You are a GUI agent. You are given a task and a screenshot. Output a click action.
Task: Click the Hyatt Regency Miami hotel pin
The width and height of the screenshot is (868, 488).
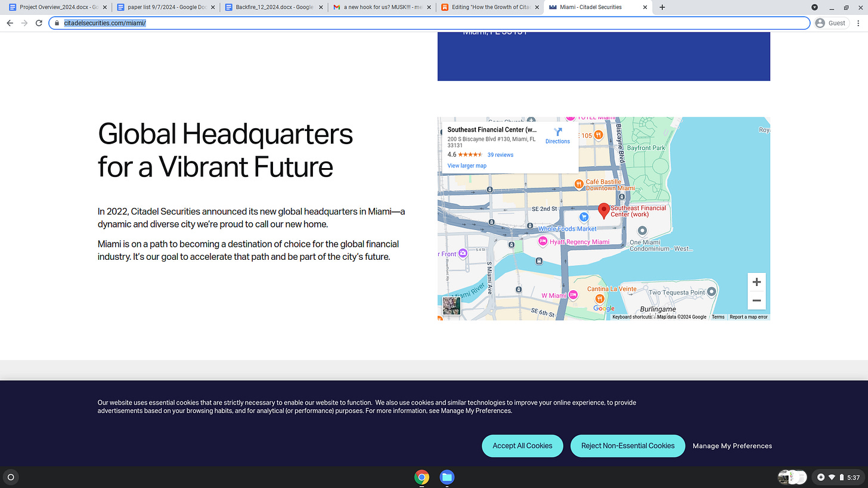pyautogui.click(x=542, y=241)
